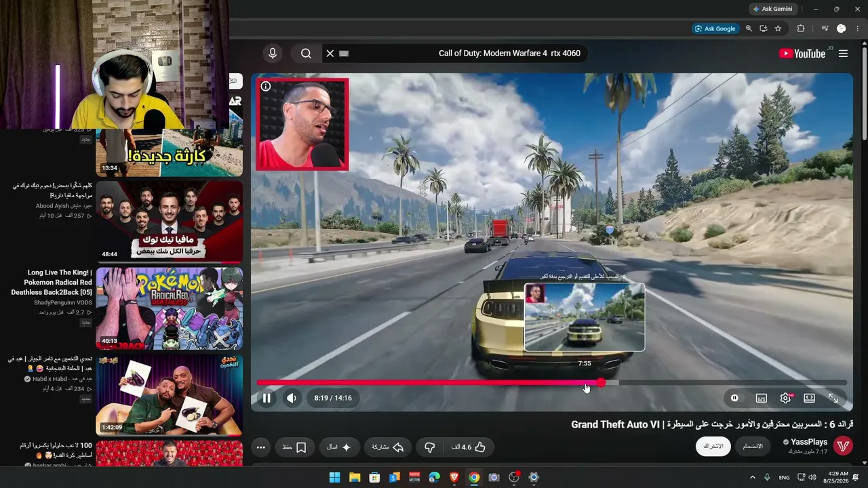Screen dimensions: 868x488
Task: Open the ShadyPenguinn VODS channel link
Action: pyautogui.click(x=63, y=302)
